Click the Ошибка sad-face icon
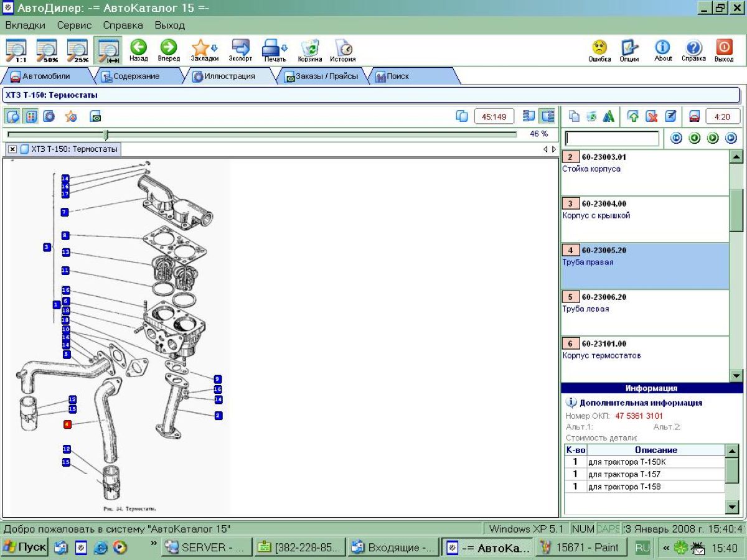Screen dimensions: 747x560 599,49
